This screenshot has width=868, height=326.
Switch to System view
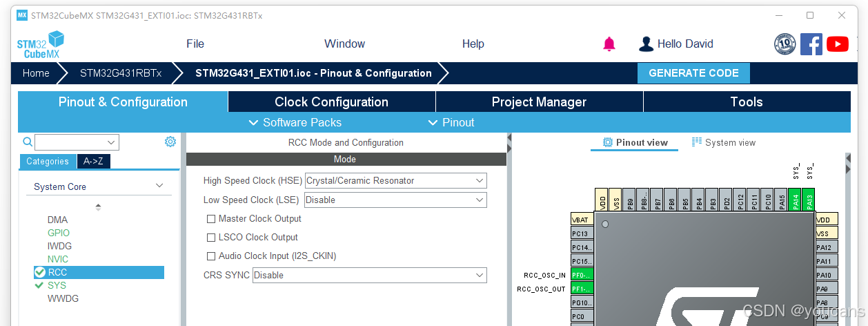click(x=724, y=142)
